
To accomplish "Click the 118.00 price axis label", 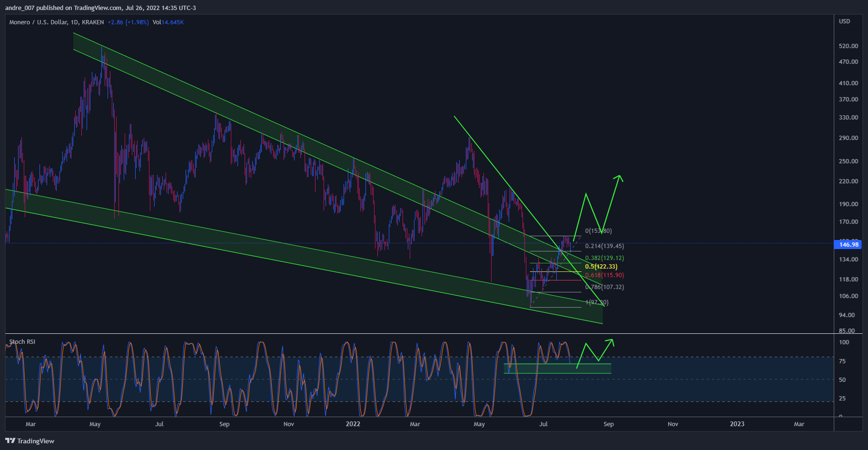I will tap(848, 280).
